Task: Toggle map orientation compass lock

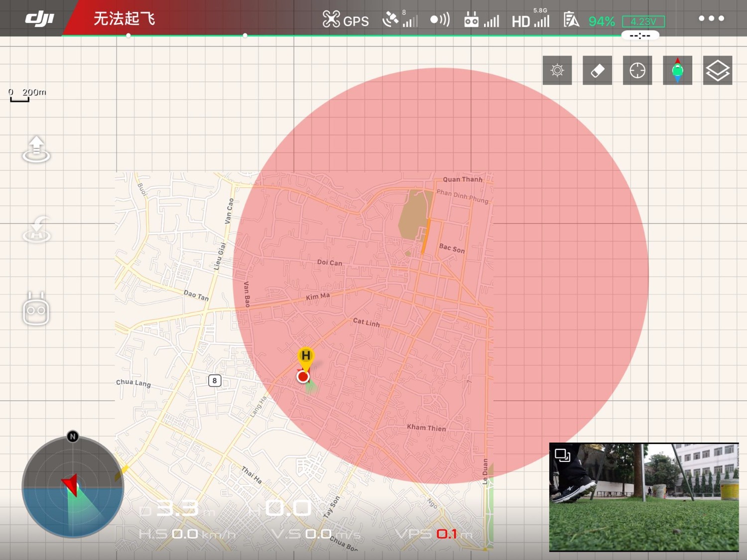Action: point(677,70)
